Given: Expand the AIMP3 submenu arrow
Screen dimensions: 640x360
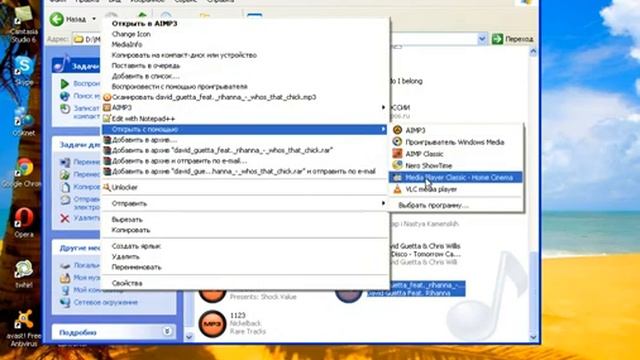Looking at the screenshot, I should (383, 107).
